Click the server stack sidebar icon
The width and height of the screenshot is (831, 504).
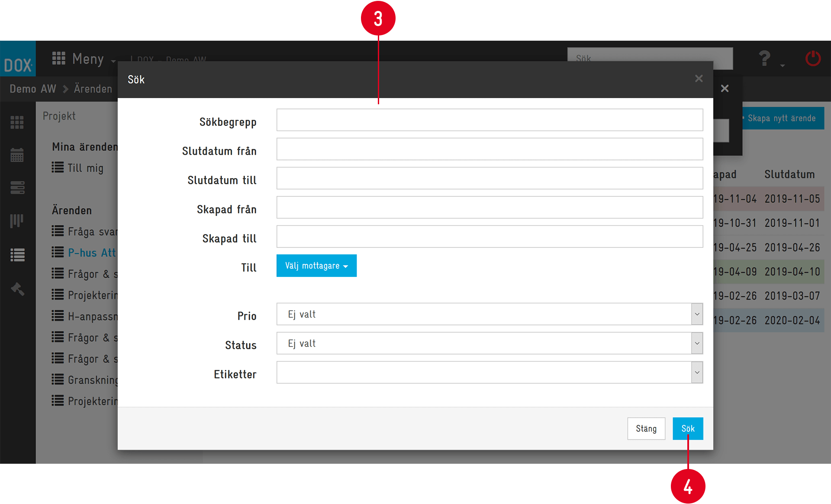point(17,187)
